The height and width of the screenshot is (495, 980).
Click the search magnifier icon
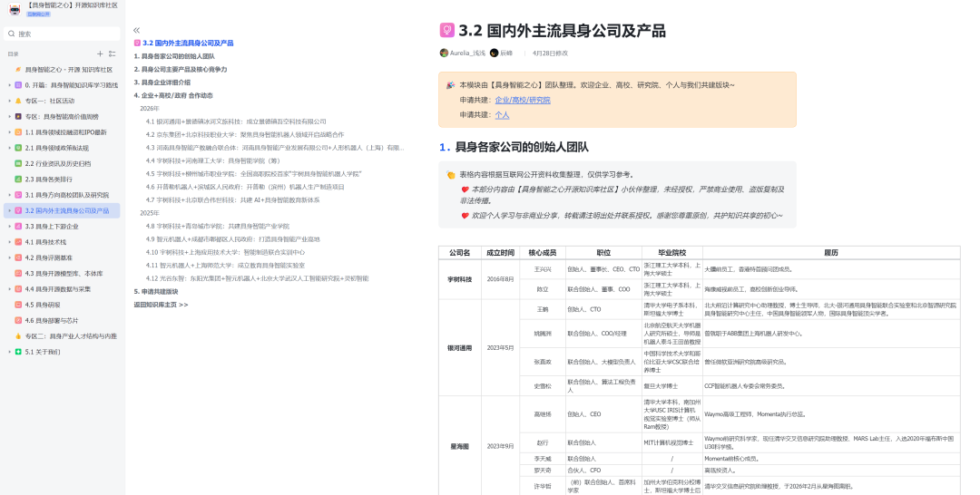tap(11, 34)
